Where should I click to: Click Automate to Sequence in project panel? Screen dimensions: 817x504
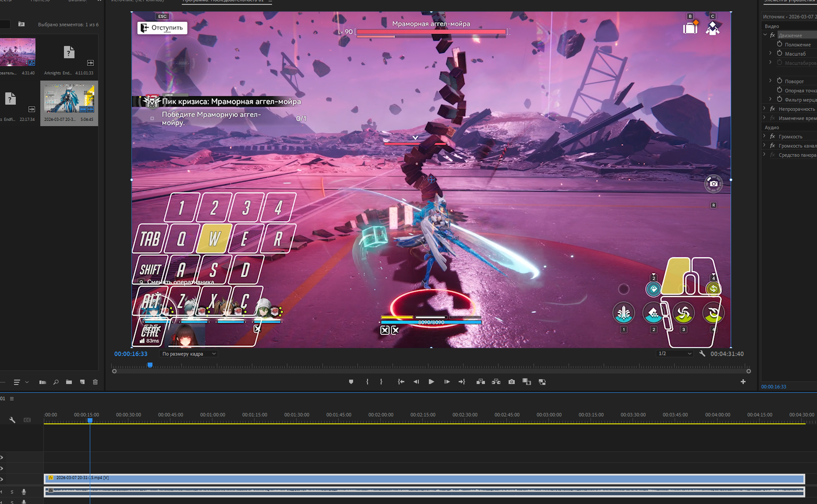pos(42,382)
